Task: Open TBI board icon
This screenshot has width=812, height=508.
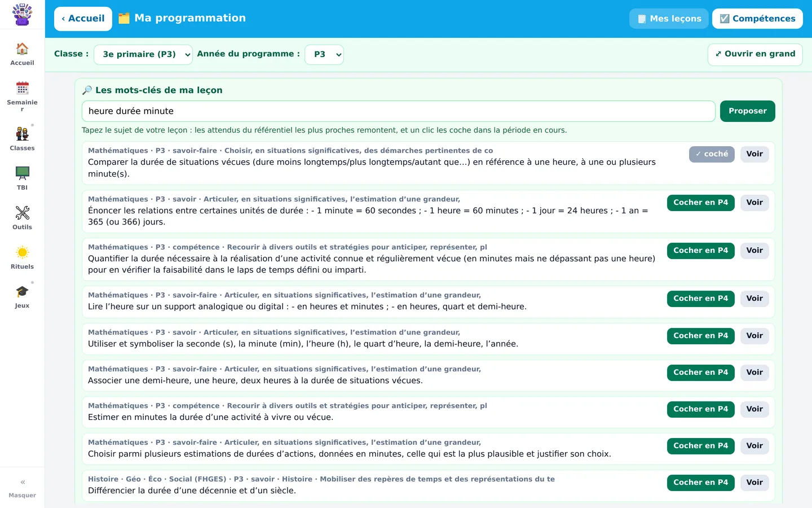Action: click(x=22, y=173)
